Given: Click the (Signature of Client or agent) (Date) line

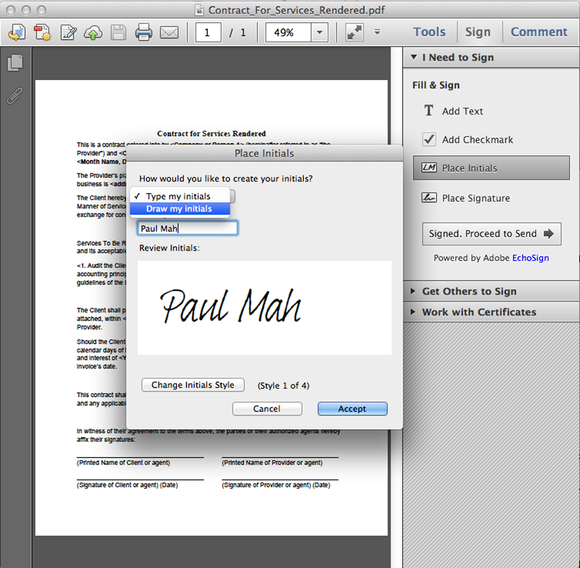Looking at the screenshot, I should (128, 485).
